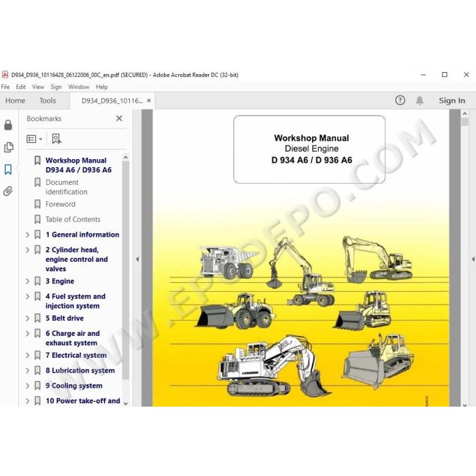Click the find current bookmark icon

(x=56, y=139)
